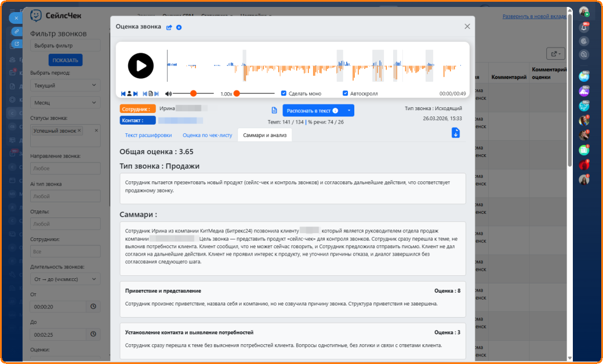Viewport: 603px width, 364px height.
Task: Open the export dropdown above the table
Action: (x=555, y=54)
